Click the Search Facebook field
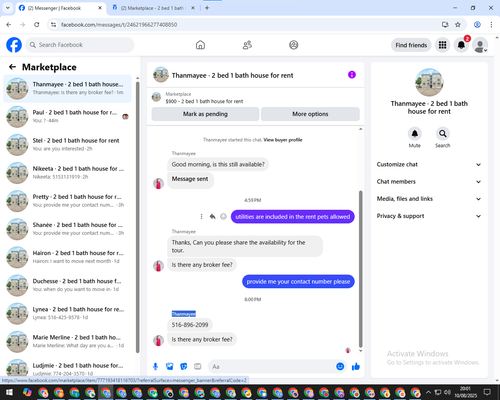 click(80, 45)
